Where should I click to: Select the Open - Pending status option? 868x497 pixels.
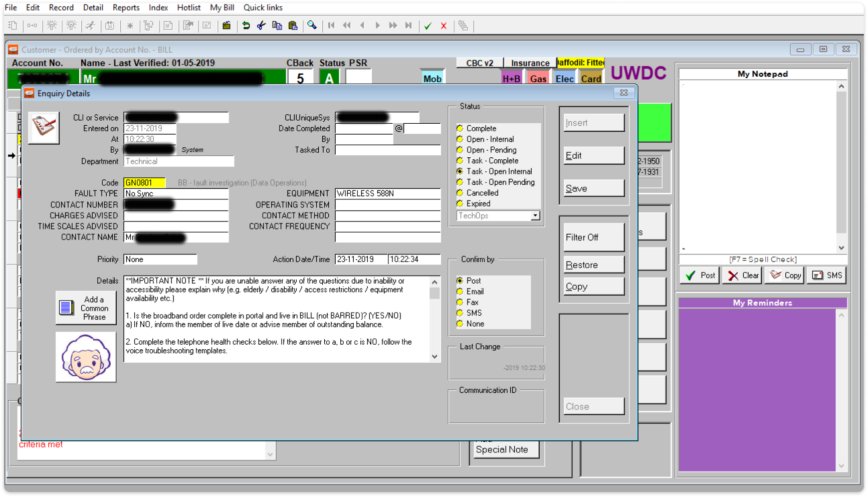460,150
